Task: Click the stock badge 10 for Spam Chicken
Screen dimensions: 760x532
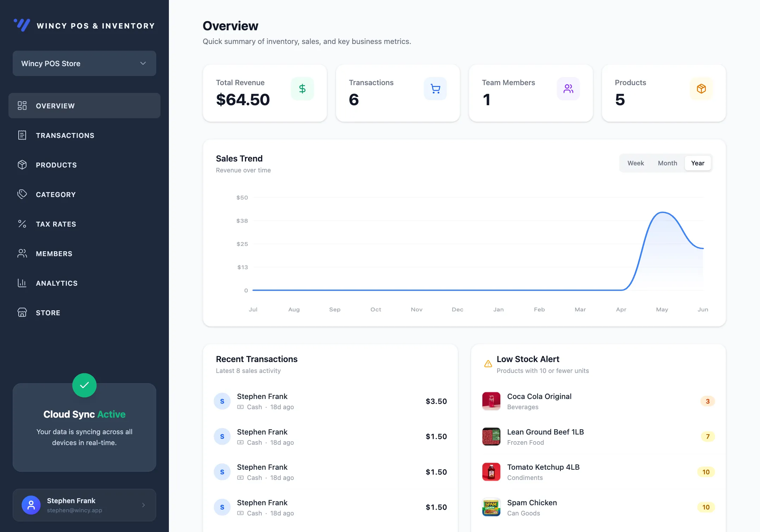Action: [x=706, y=507]
